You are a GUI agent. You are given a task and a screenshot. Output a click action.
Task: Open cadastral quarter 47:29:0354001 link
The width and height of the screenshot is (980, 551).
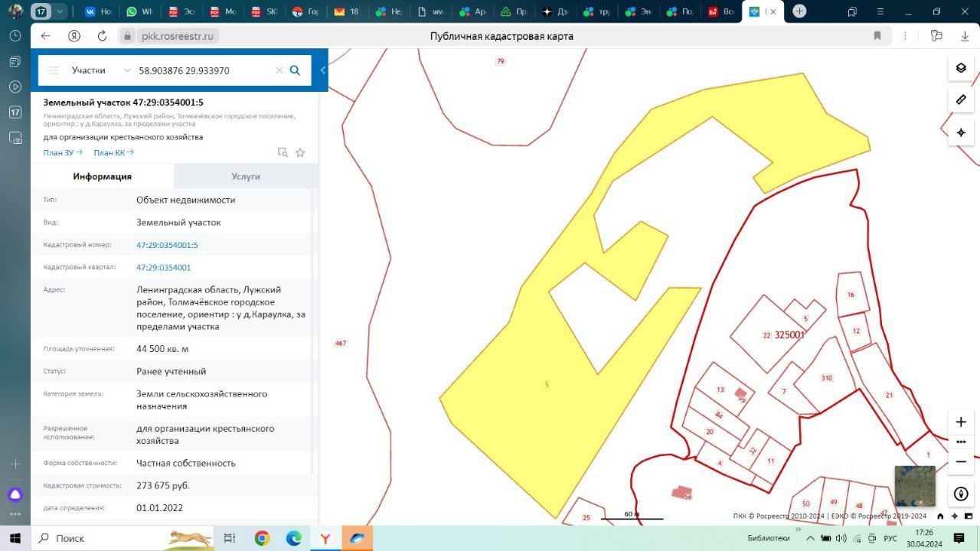point(164,268)
